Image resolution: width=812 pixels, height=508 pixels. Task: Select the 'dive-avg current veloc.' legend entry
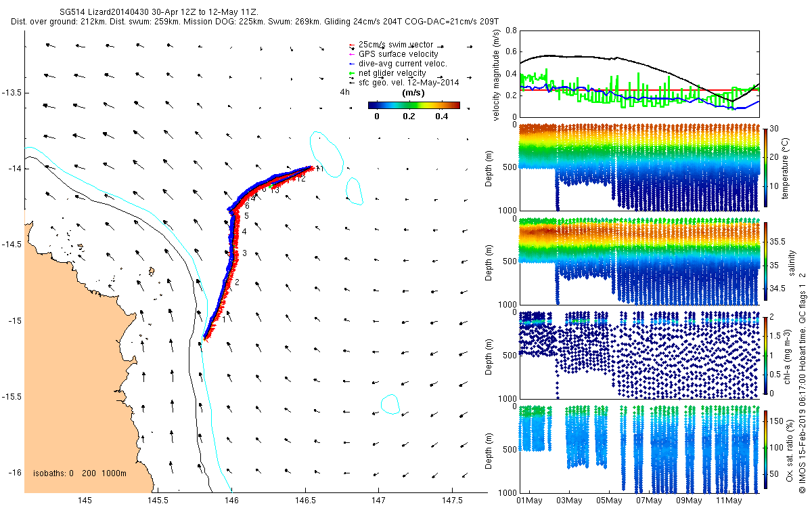click(403, 63)
